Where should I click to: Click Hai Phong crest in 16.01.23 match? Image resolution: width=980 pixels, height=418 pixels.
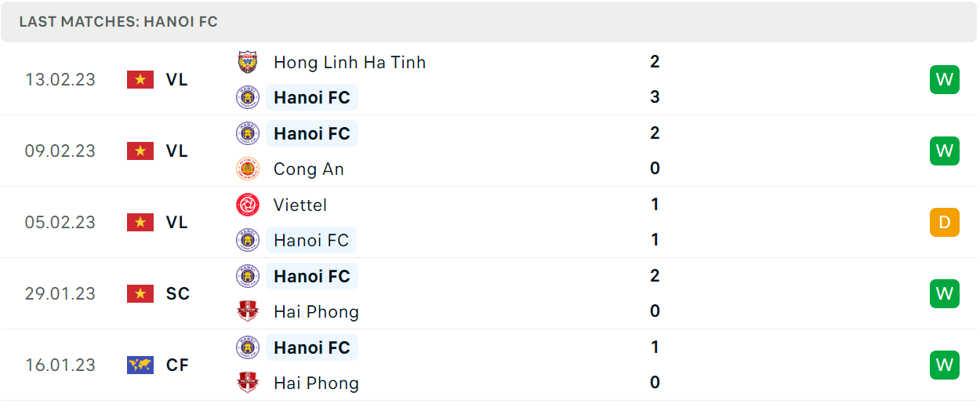click(248, 383)
